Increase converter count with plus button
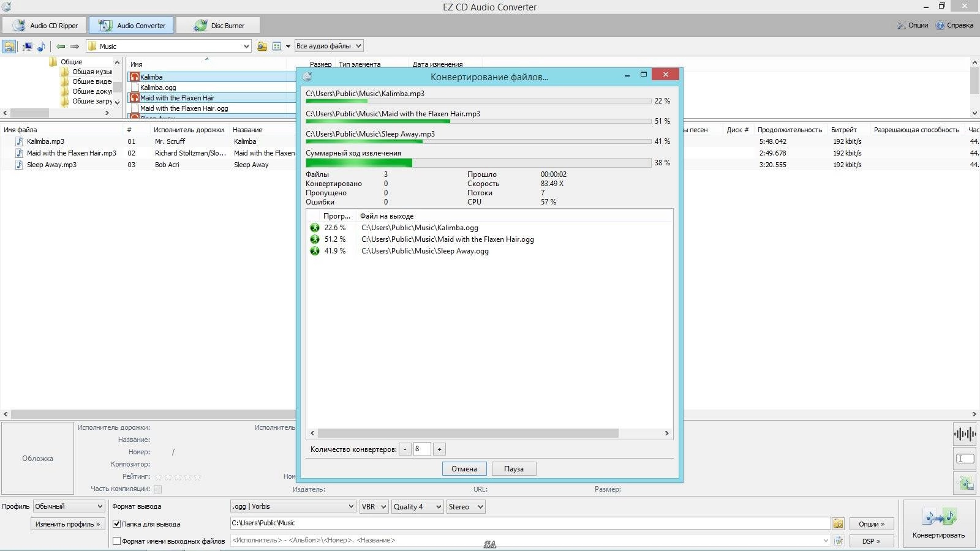Viewport: 980px width, 551px height. pos(439,449)
